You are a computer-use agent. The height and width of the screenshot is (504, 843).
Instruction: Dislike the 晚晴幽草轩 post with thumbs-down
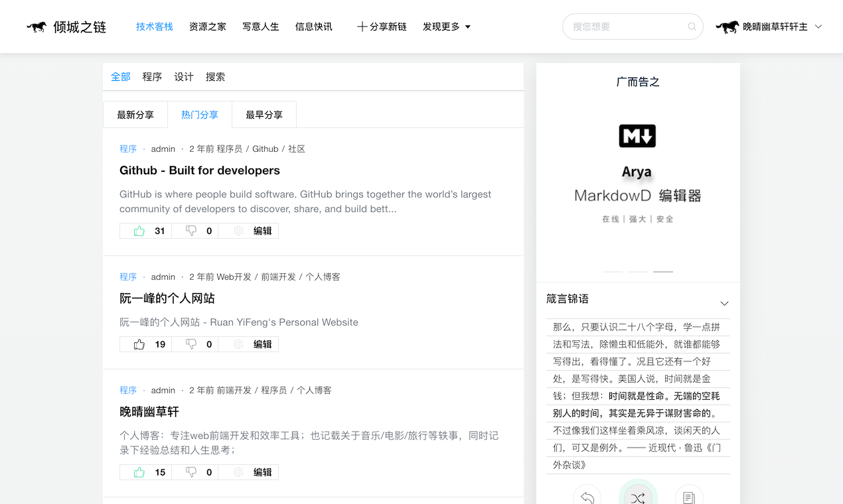191,472
